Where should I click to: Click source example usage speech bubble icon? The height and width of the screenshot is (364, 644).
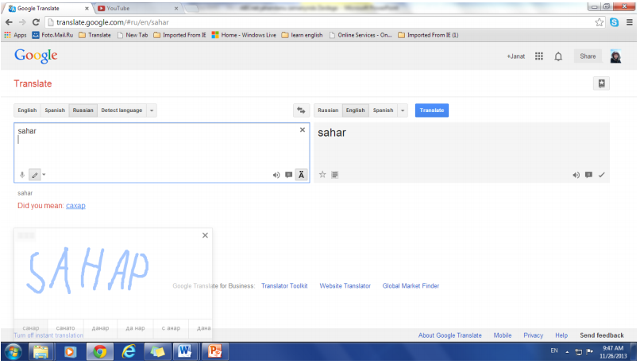289,175
